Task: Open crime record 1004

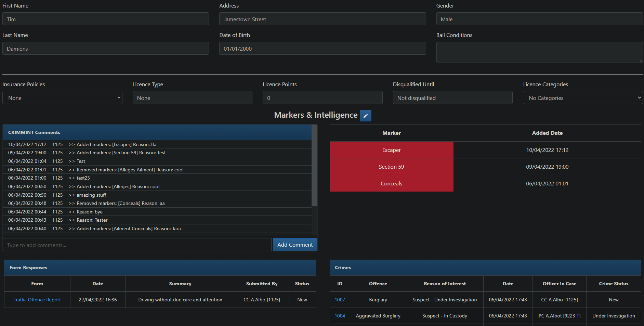Action: [x=340, y=316]
